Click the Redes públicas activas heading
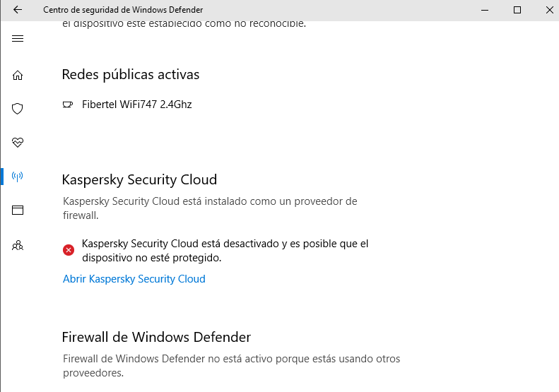This screenshot has height=392, width=559. click(x=131, y=74)
